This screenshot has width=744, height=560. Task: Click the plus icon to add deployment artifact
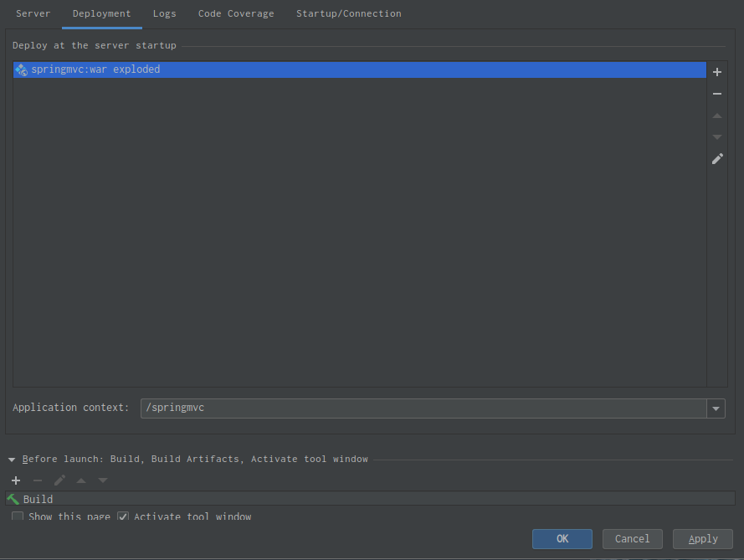tap(716, 72)
